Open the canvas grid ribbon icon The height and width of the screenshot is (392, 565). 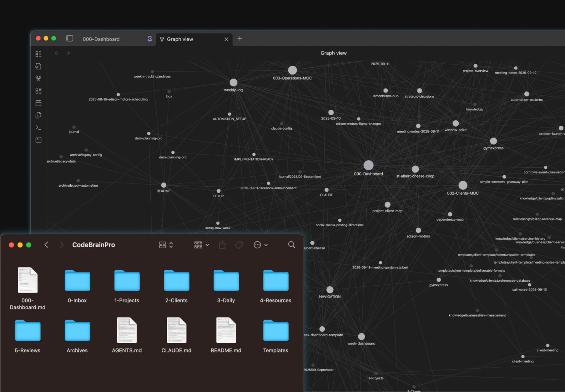click(39, 91)
